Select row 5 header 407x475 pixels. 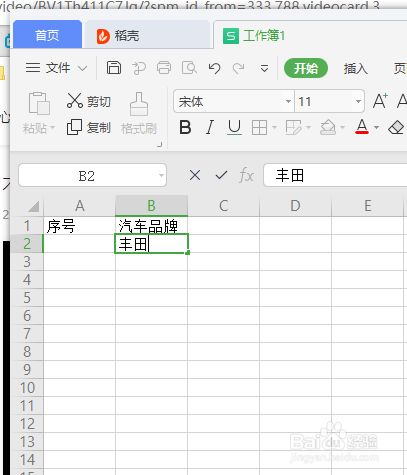27,298
